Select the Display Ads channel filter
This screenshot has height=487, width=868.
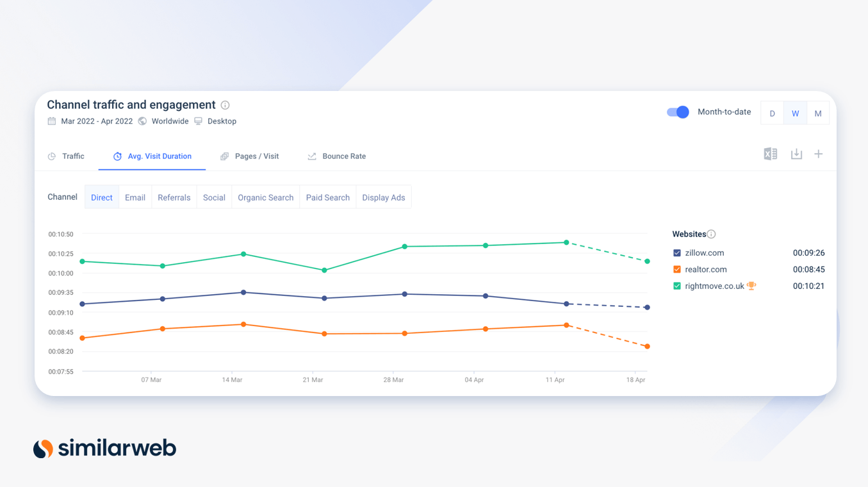click(x=384, y=197)
